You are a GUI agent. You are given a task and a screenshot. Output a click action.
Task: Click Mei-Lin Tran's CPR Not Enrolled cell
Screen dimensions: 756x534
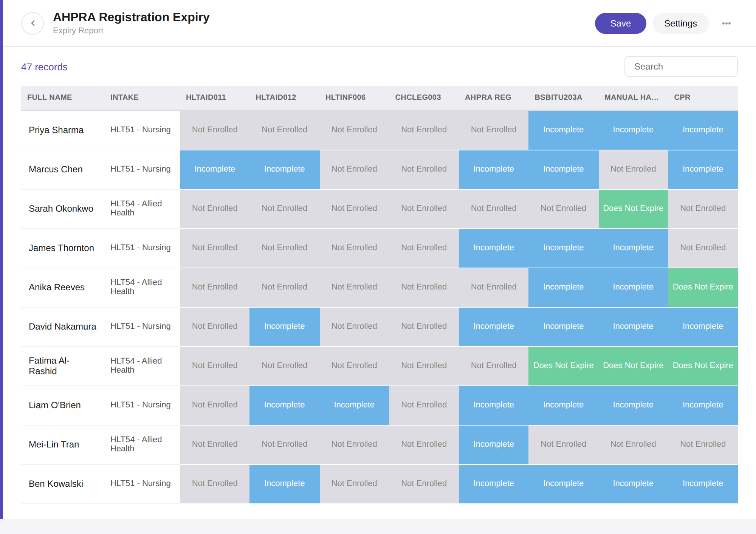coord(703,444)
